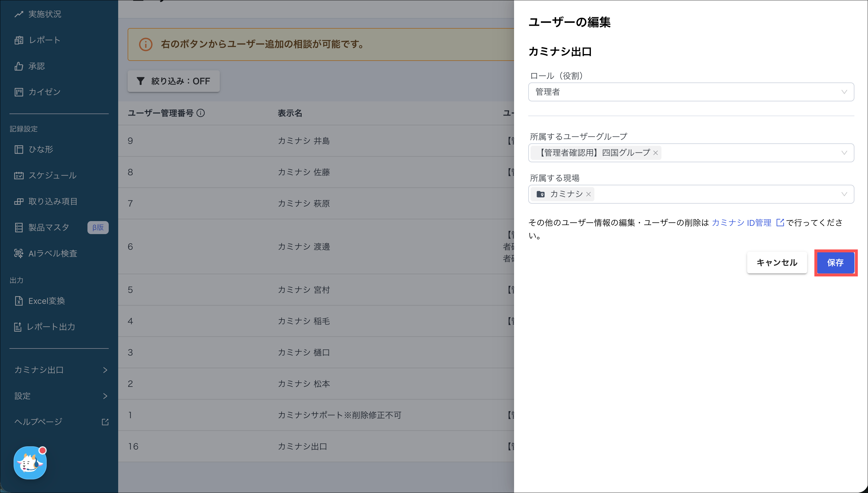Expand the カミナシ出口 sidebar chevron
This screenshot has height=493, width=868.
tap(105, 370)
